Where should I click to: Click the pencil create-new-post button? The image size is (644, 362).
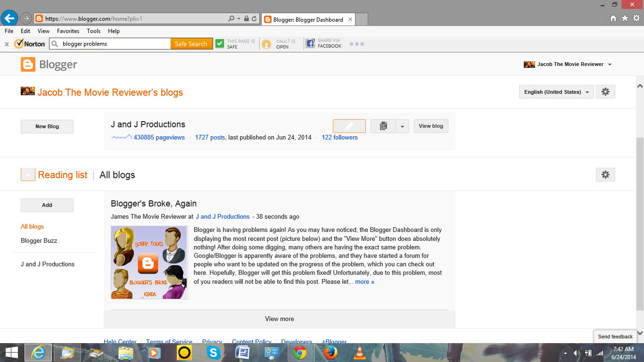click(349, 126)
